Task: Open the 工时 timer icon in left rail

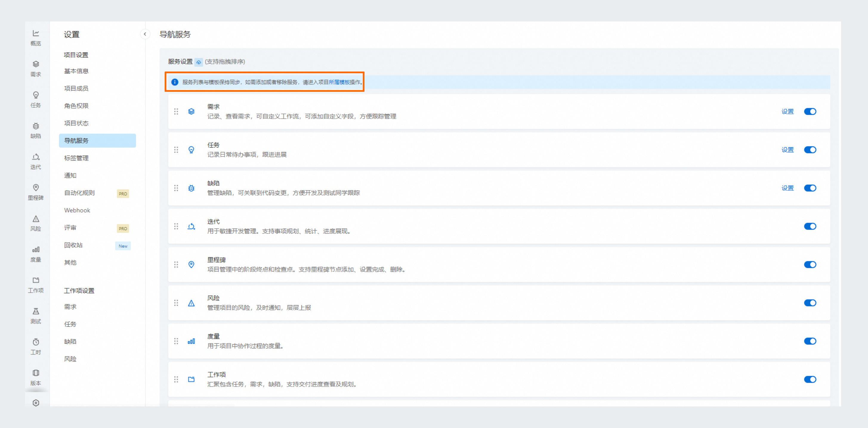Action: 36,342
